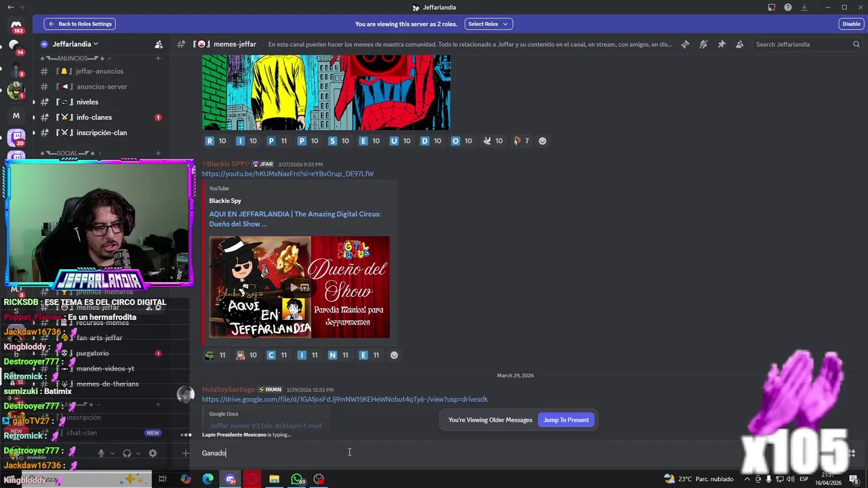Add reaction smiley on the comic image message

pos(542,141)
